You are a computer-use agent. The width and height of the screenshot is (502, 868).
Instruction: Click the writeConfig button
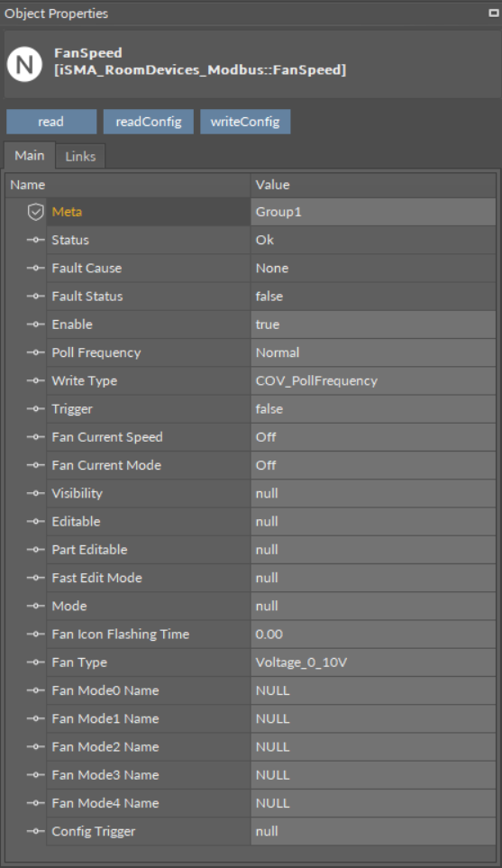245,122
